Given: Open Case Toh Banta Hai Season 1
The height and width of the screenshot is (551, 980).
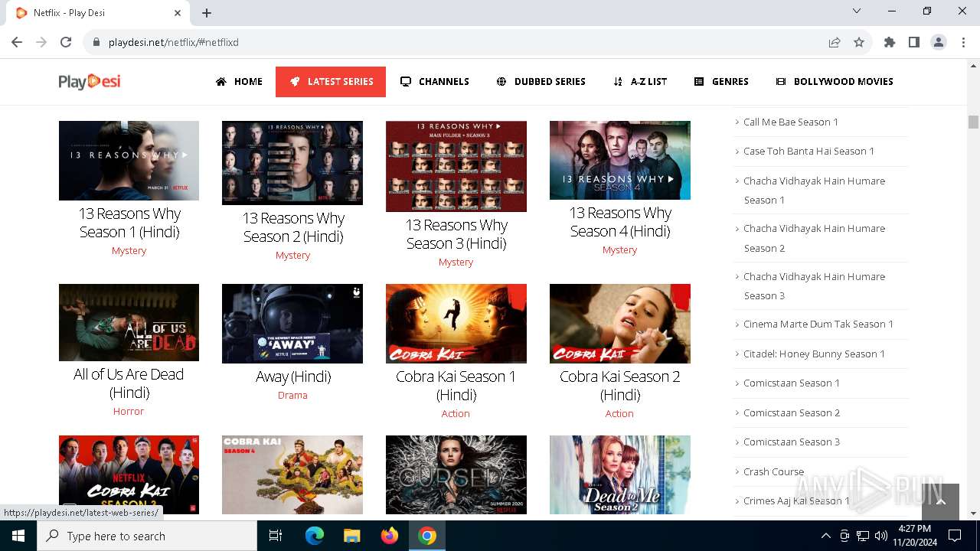Looking at the screenshot, I should click(808, 151).
